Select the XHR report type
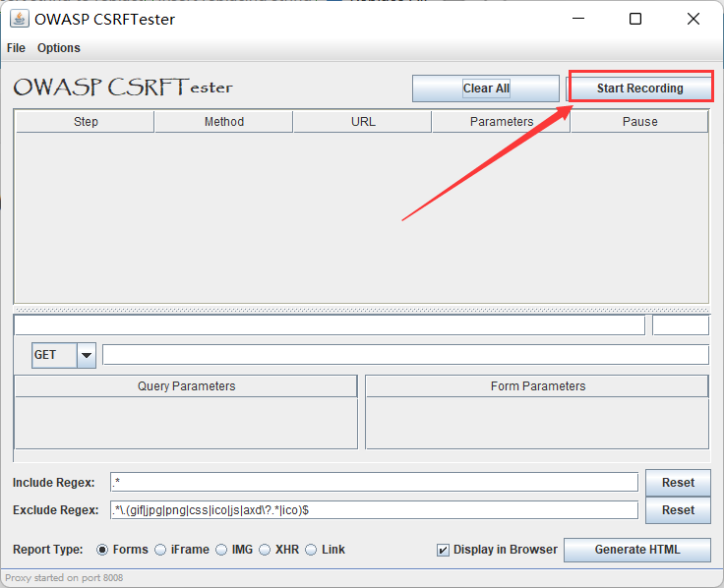724x588 pixels. tap(279, 550)
